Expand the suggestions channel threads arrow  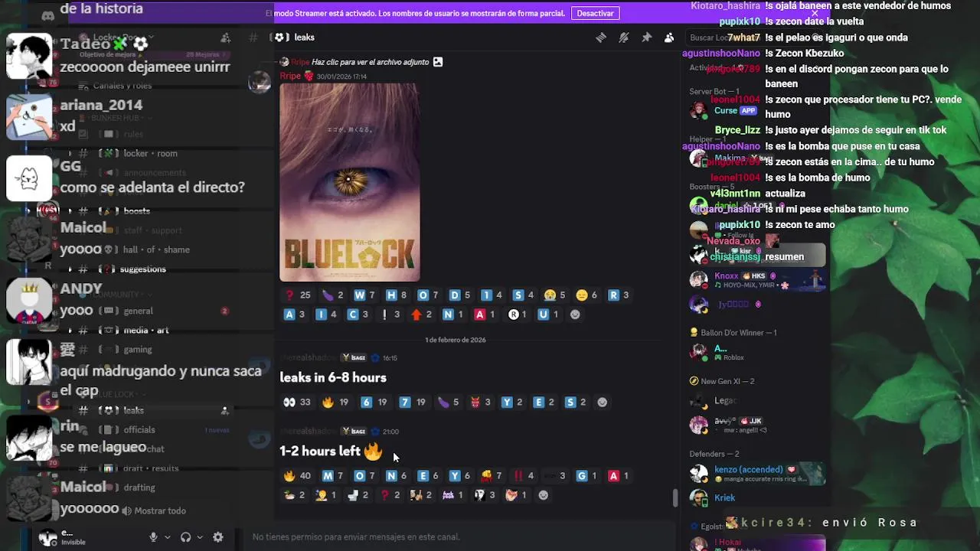(70, 269)
